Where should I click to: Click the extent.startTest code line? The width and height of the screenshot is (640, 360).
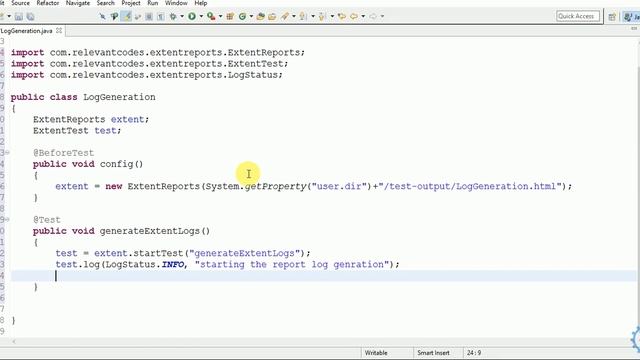183,253
